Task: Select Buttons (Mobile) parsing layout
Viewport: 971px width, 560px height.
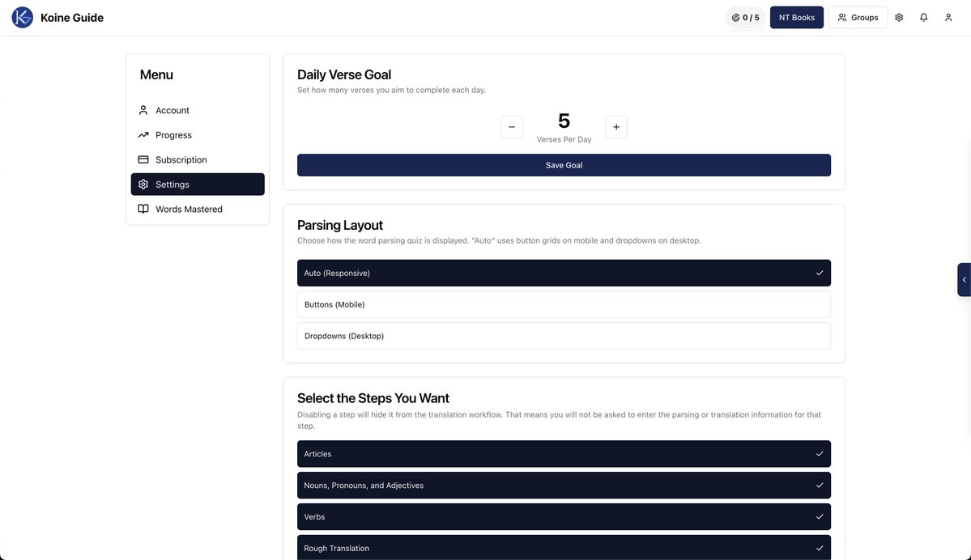Action: (x=564, y=304)
